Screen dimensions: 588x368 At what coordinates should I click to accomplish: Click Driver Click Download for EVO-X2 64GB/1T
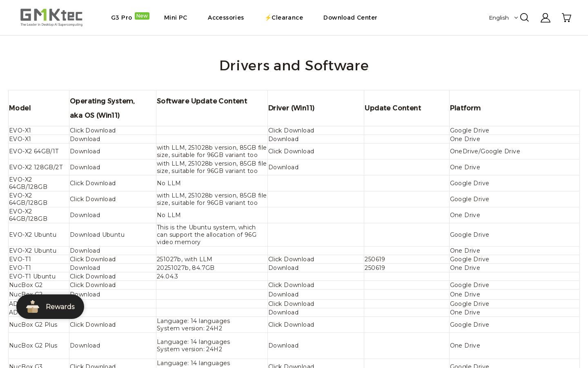point(291,151)
